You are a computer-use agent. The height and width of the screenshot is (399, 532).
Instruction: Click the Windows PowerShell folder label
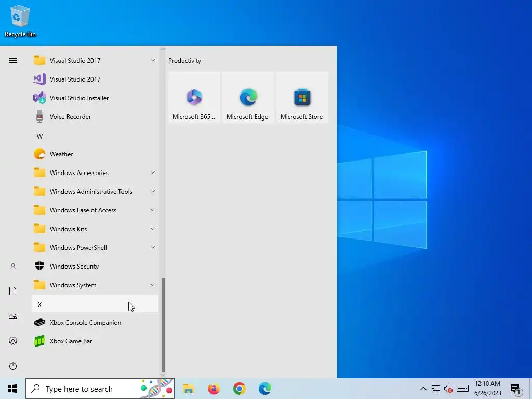78,248
